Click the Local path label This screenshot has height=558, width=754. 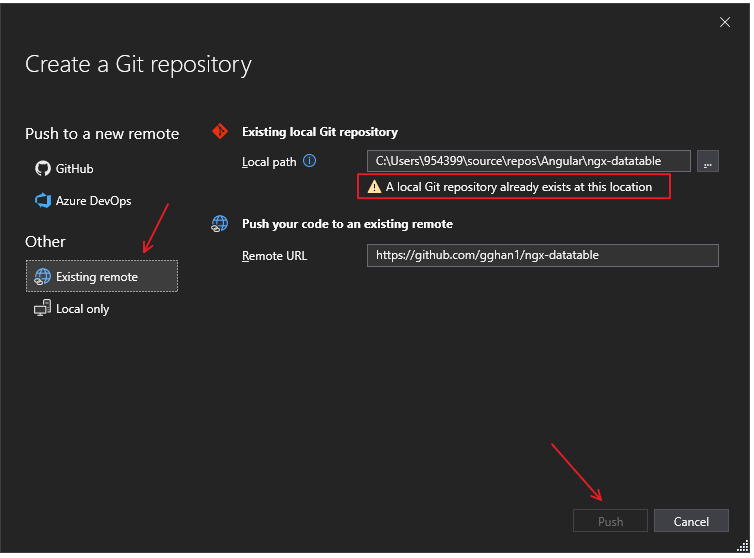(x=269, y=162)
